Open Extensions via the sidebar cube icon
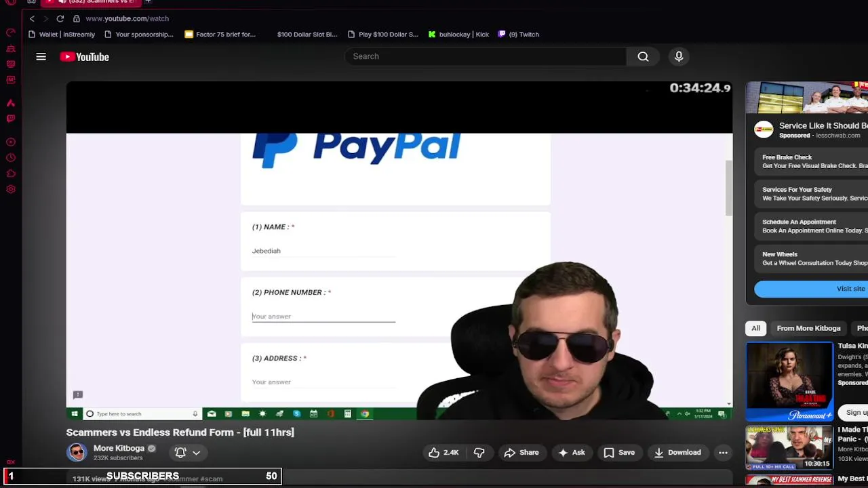868x488 pixels. pyautogui.click(x=11, y=174)
